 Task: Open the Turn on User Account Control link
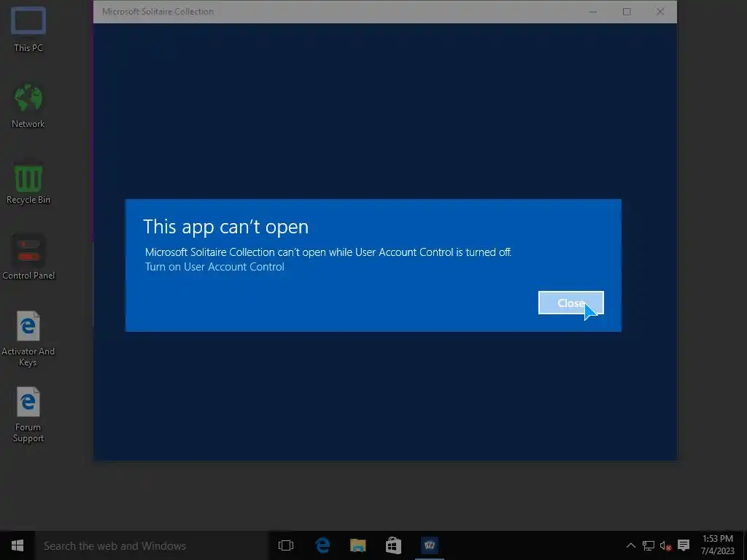214,267
